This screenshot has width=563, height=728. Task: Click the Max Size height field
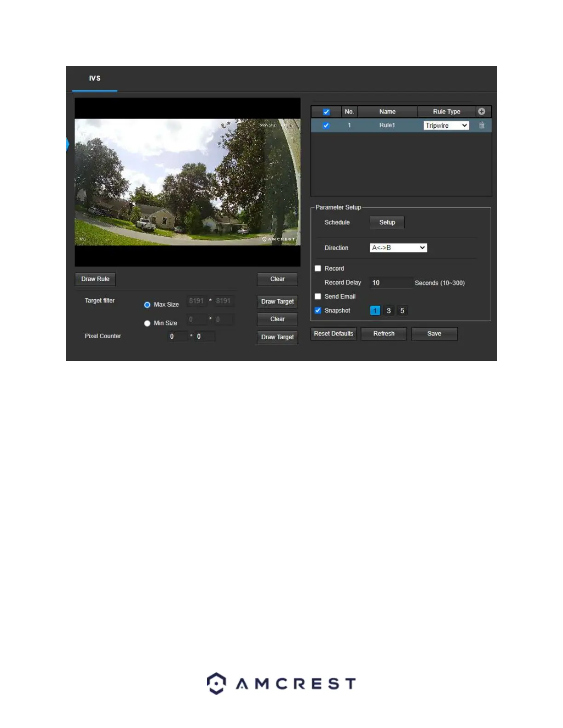coord(224,301)
